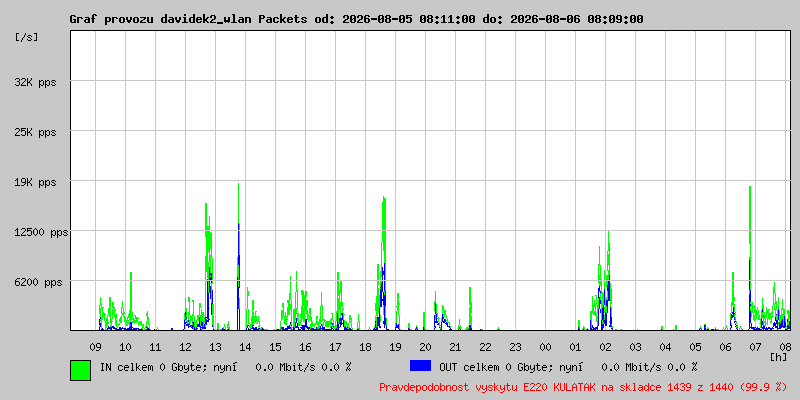
Task: Click the 15 hour tick label
Action: coord(276,347)
